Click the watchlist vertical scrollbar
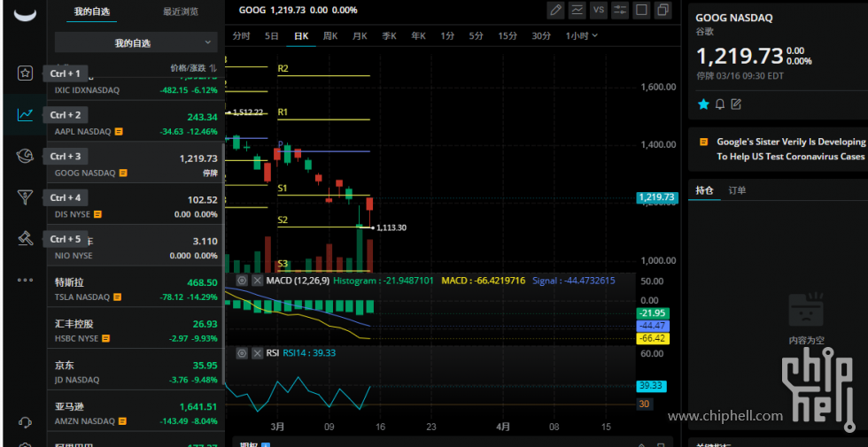 (223, 264)
